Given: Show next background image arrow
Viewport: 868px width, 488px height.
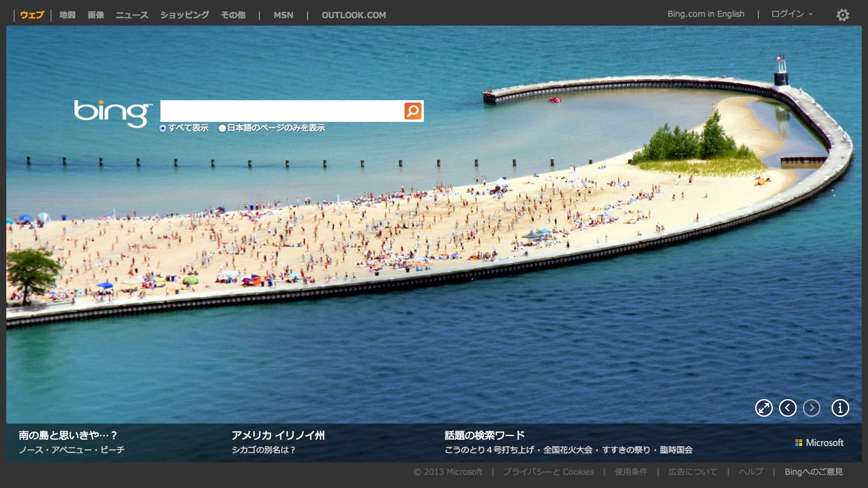Looking at the screenshot, I should click(x=812, y=408).
